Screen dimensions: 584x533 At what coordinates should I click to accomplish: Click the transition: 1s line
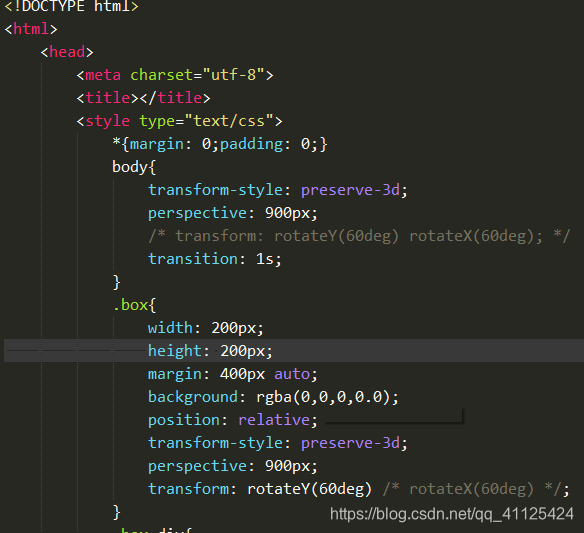pyautogui.click(x=215, y=259)
